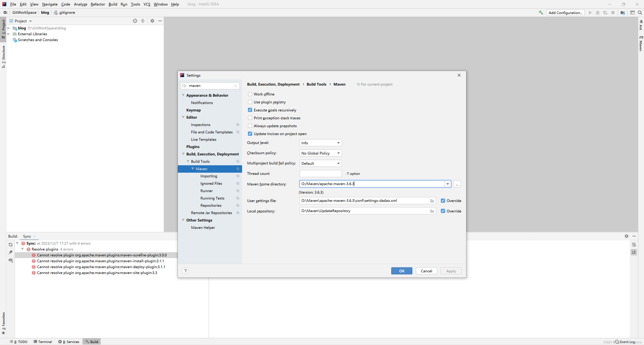Open the Search Everywhere magnifier icon

[x=640, y=12]
